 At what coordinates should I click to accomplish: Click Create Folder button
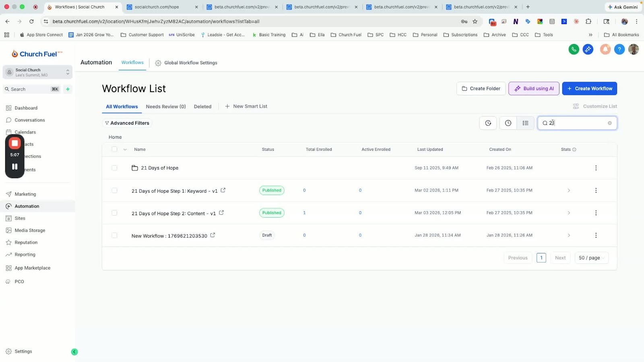pos(481,88)
